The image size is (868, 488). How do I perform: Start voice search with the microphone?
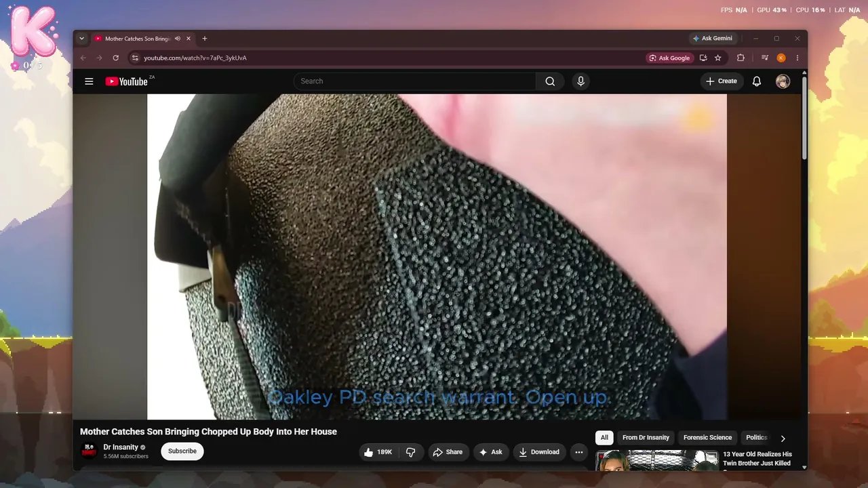click(580, 81)
